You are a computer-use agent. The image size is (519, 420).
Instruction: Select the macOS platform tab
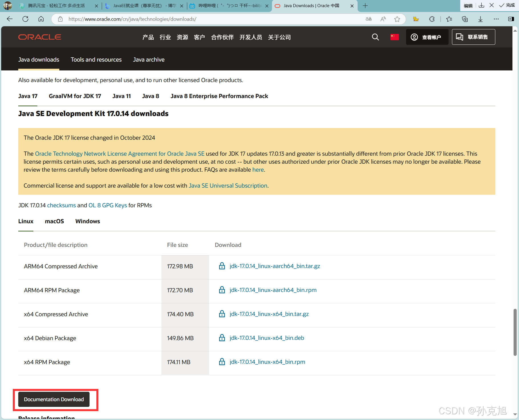tap(54, 221)
